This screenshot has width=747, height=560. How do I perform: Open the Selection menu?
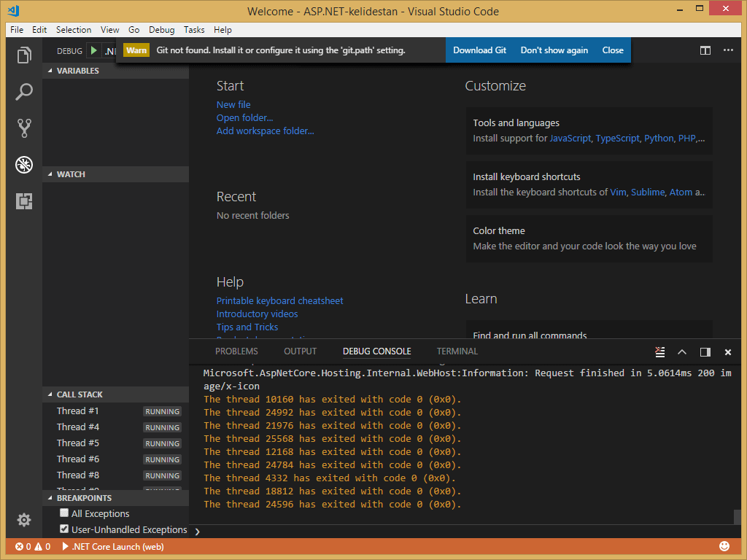[74, 29]
